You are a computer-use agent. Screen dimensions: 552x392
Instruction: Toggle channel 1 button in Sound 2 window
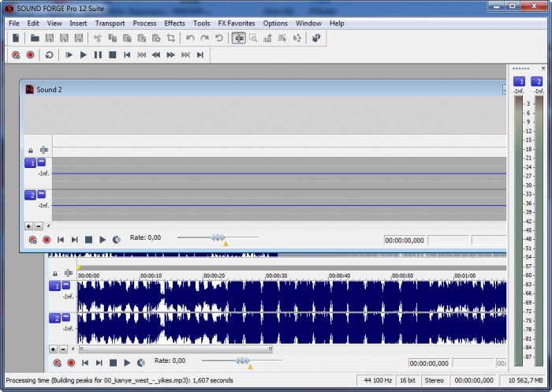[30, 163]
